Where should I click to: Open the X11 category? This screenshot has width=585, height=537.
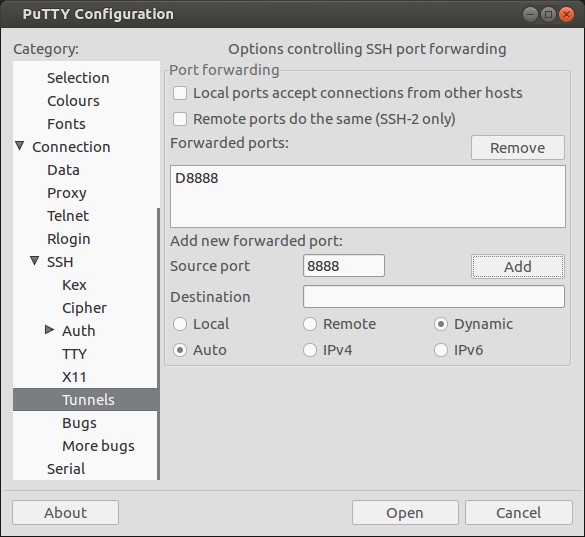[74, 377]
